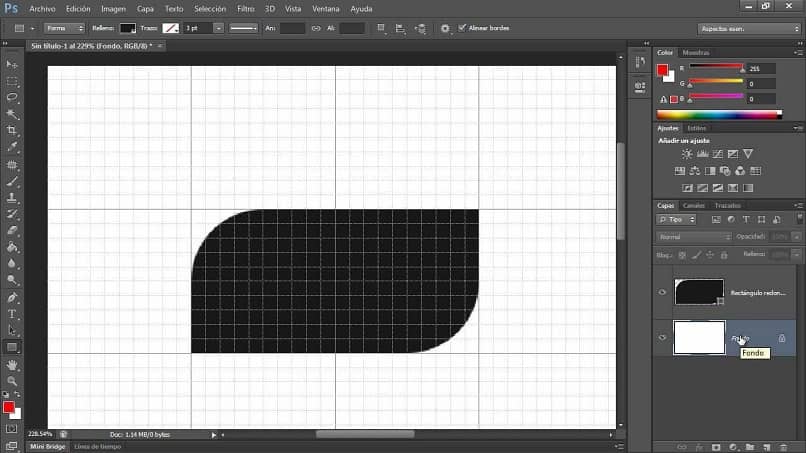Open the shape settings gear icon
806x453 pixels.
point(445,28)
